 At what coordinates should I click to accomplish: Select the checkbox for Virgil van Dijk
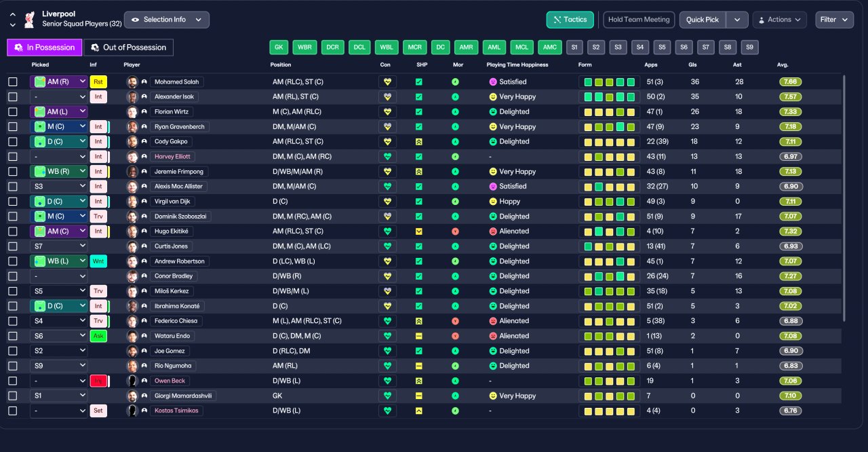[x=13, y=202]
